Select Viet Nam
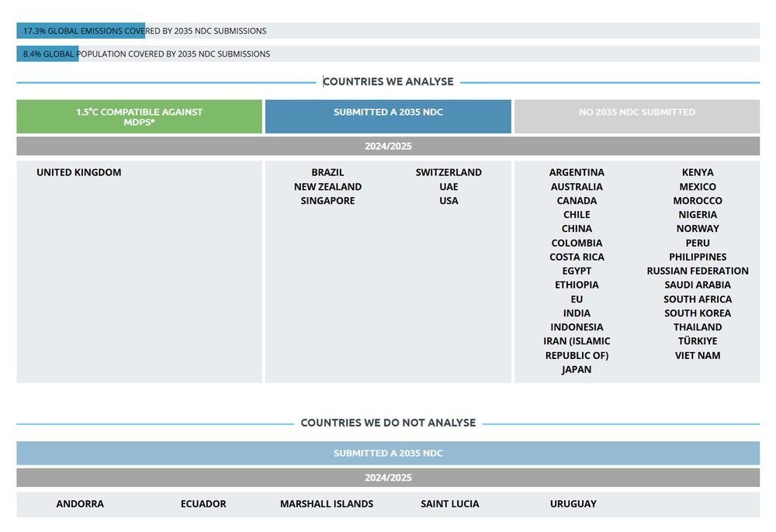 pos(698,355)
